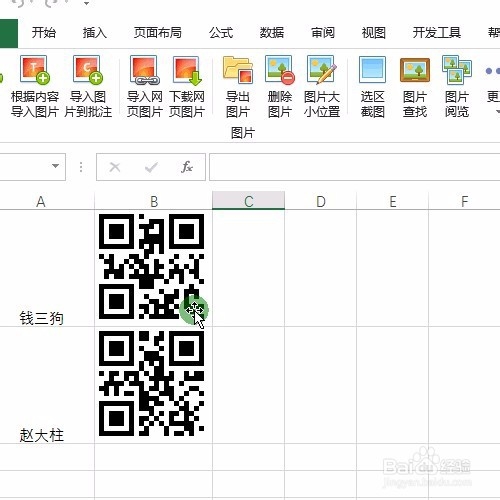
Task: Open the 页面布局 tab
Action: click(157, 33)
